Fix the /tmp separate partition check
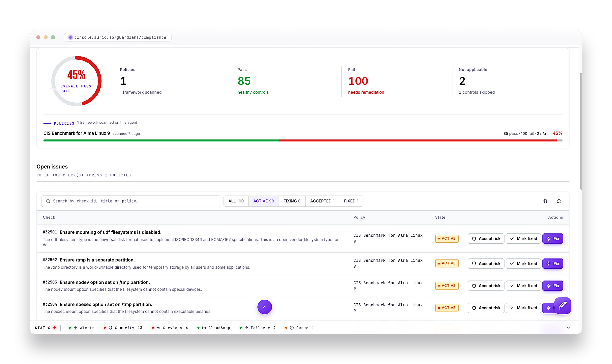The image size is (612, 364). [553, 264]
